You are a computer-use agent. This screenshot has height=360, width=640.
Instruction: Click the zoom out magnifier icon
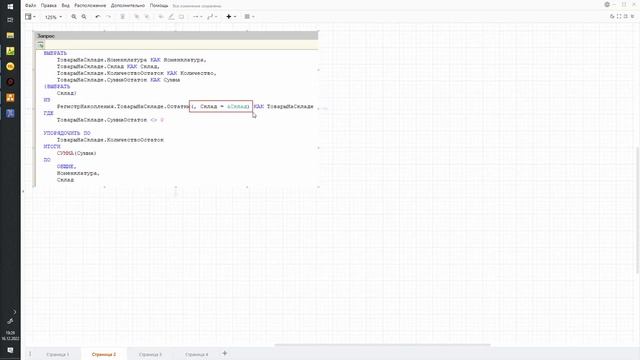coord(84,17)
